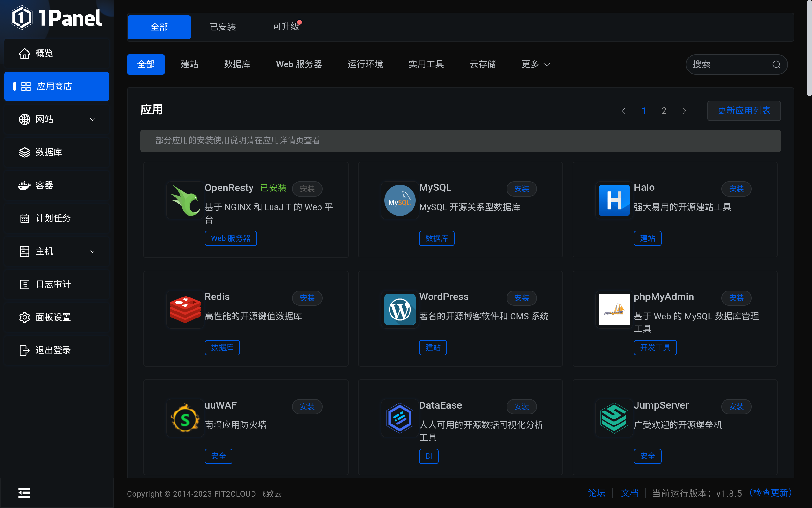This screenshot has height=508, width=812.
Task: Select the 应用商店 grid icon
Action: click(26, 86)
